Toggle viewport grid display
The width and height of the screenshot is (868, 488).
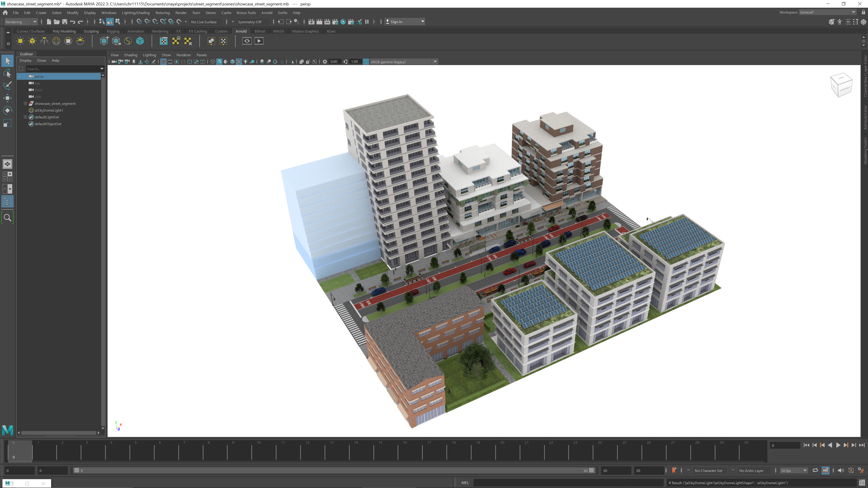coord(163,62)
